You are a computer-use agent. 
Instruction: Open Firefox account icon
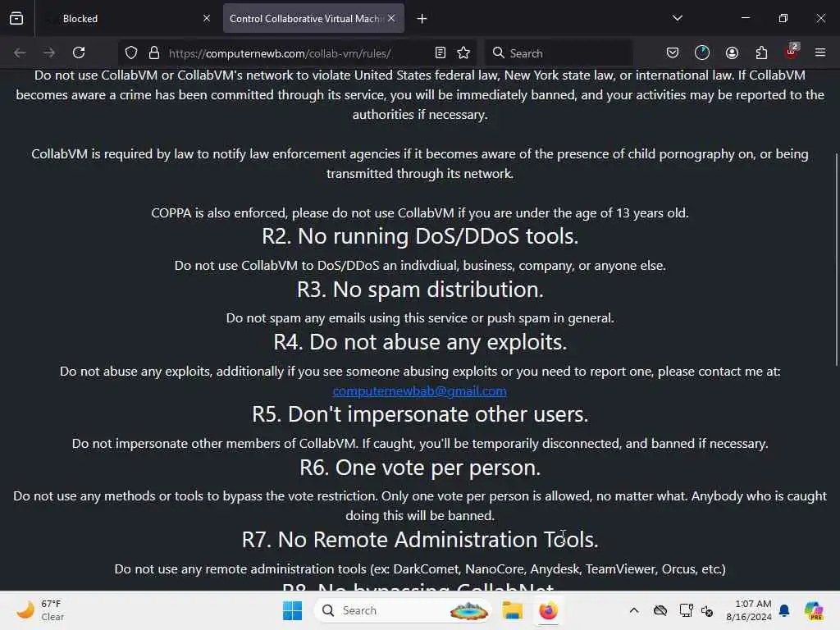coord(732,52)
